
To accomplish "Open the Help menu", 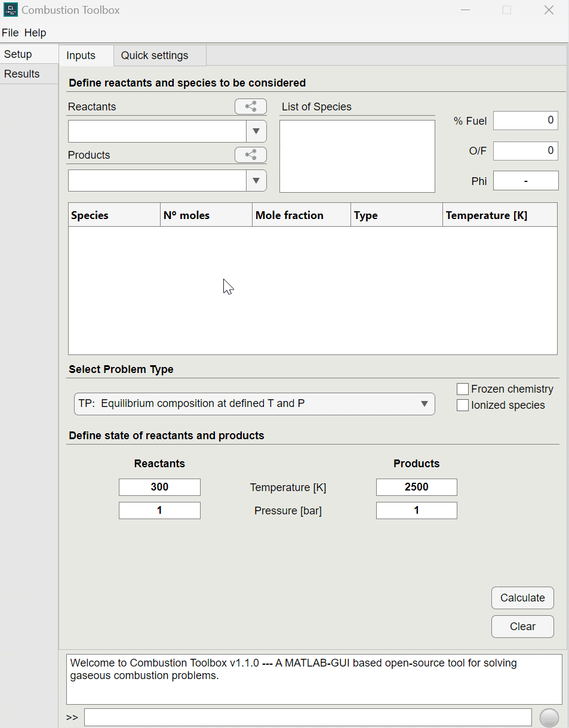I will (36, 33).
